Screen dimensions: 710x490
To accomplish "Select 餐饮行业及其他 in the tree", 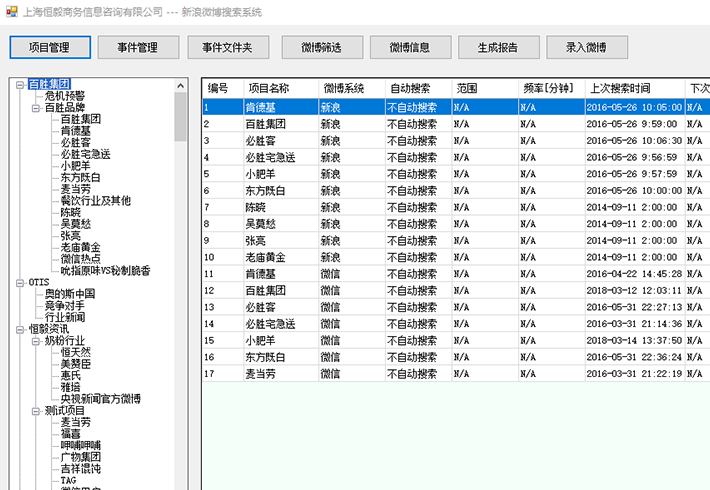I will [x=96, y=201].
